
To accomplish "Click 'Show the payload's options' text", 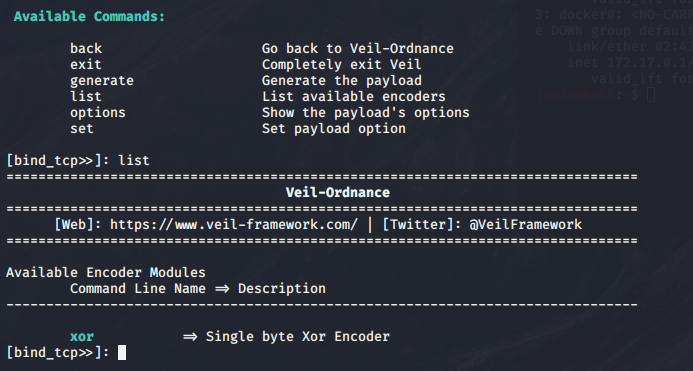I will pos(366,113).
